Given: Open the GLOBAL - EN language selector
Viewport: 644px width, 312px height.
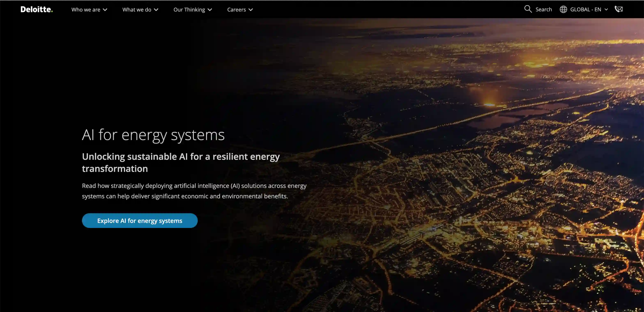Looking at the screenshot, I should [x=586, y=9].
